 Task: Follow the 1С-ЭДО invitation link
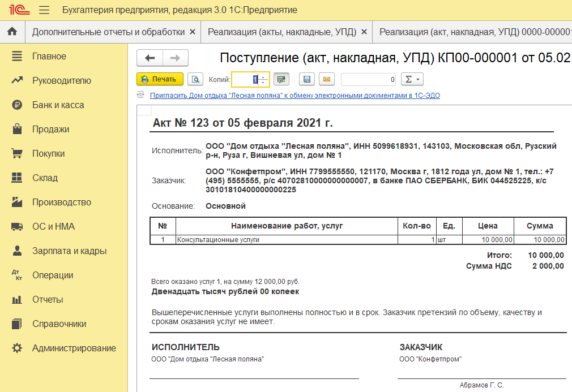coord(294,96)
